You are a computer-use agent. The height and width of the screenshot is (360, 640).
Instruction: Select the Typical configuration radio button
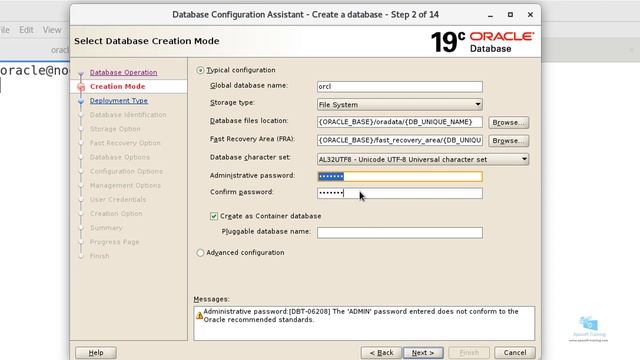coord(200,70)
